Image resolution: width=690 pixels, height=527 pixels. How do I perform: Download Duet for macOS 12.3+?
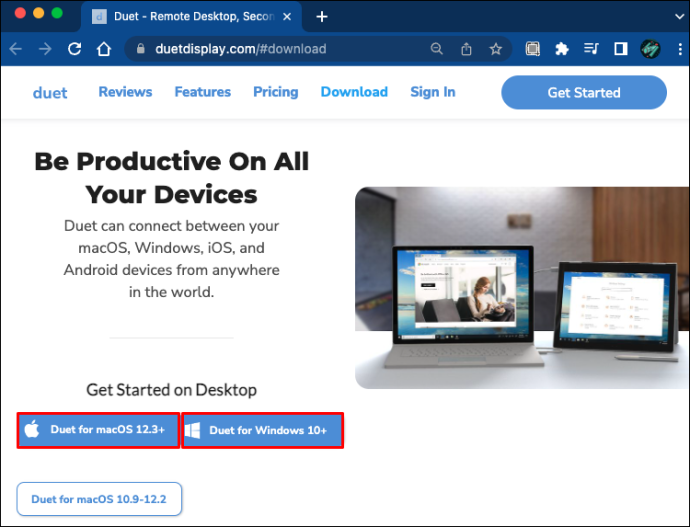tap(98, 430)
